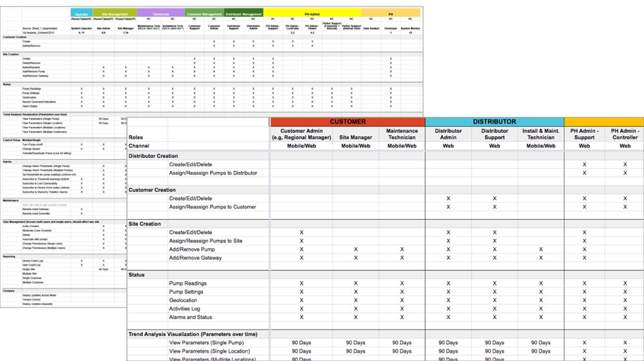Viewport: 644px width, 361px height.
Task: Select the purple Technician header in the small sheet
Action: tap(160, 14)
